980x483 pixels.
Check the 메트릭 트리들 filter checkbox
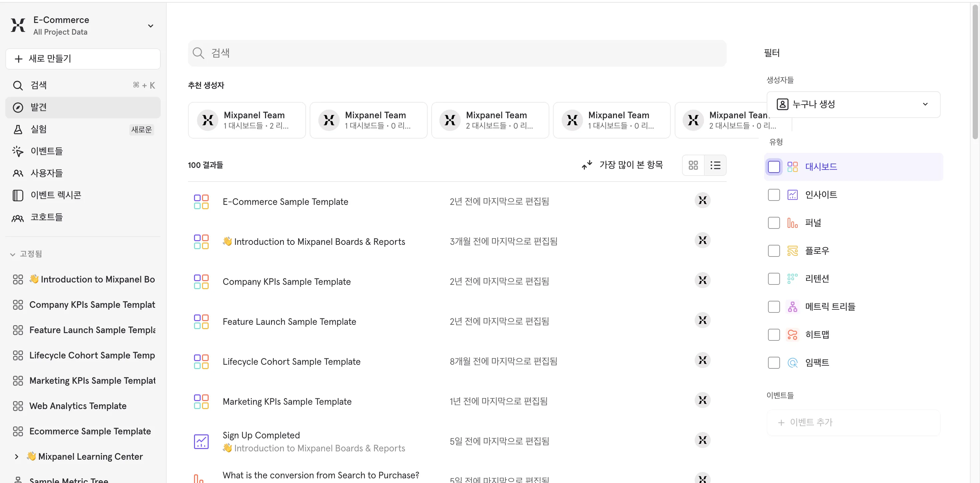774,306
